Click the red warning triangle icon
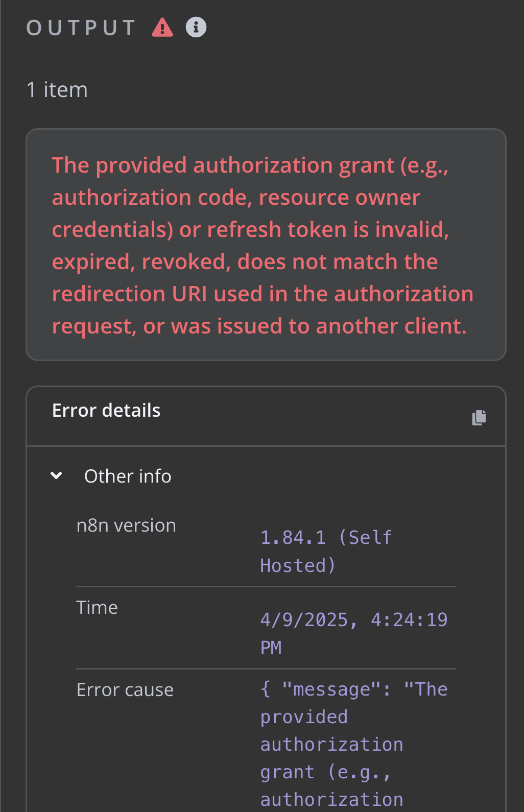The height and width of the screenshot is (812, 524). (x=162, y=27)
